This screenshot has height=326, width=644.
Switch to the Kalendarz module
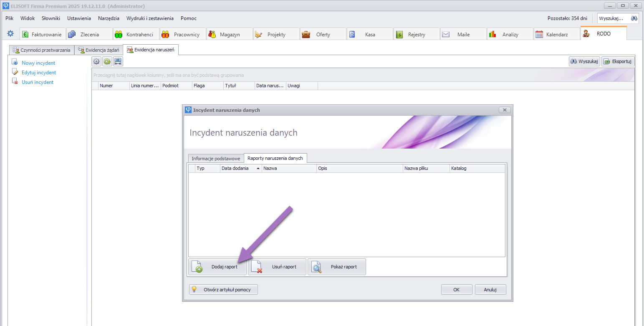coord(556,34)
